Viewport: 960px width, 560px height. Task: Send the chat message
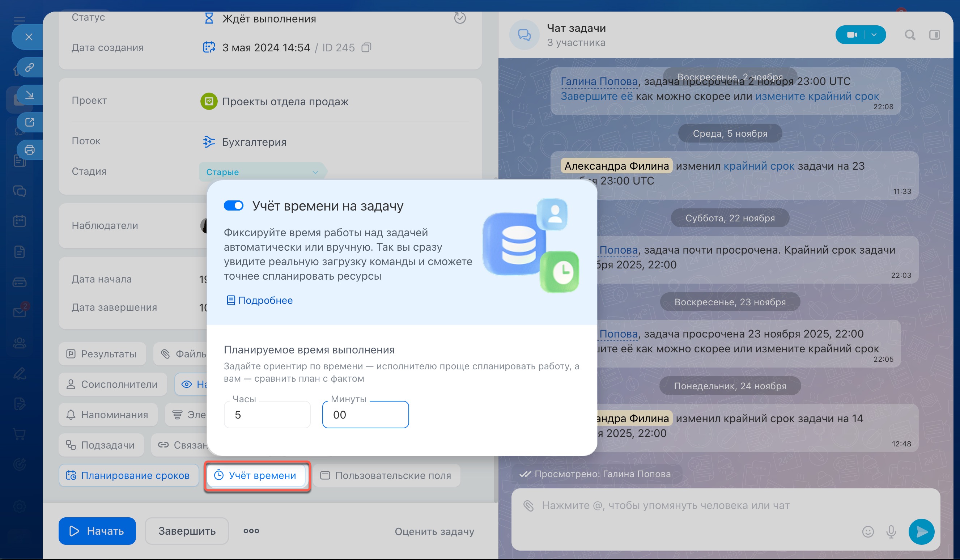(921, 531)
